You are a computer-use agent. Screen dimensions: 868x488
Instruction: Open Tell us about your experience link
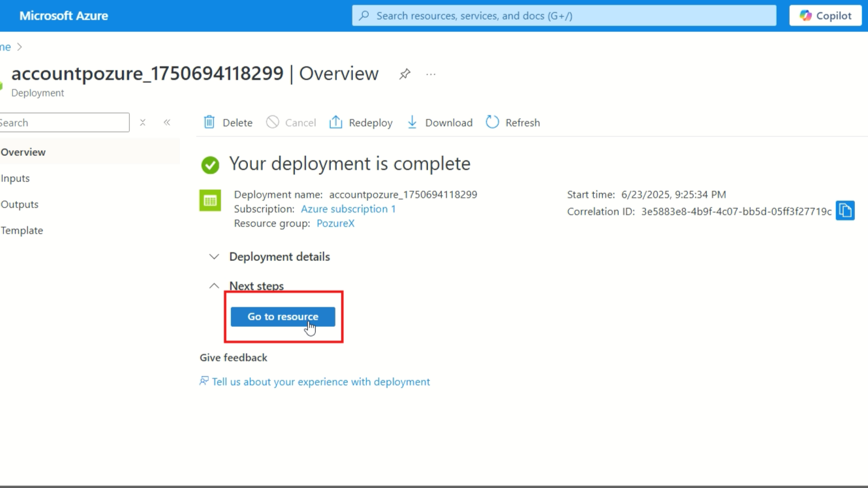[321, 382]
